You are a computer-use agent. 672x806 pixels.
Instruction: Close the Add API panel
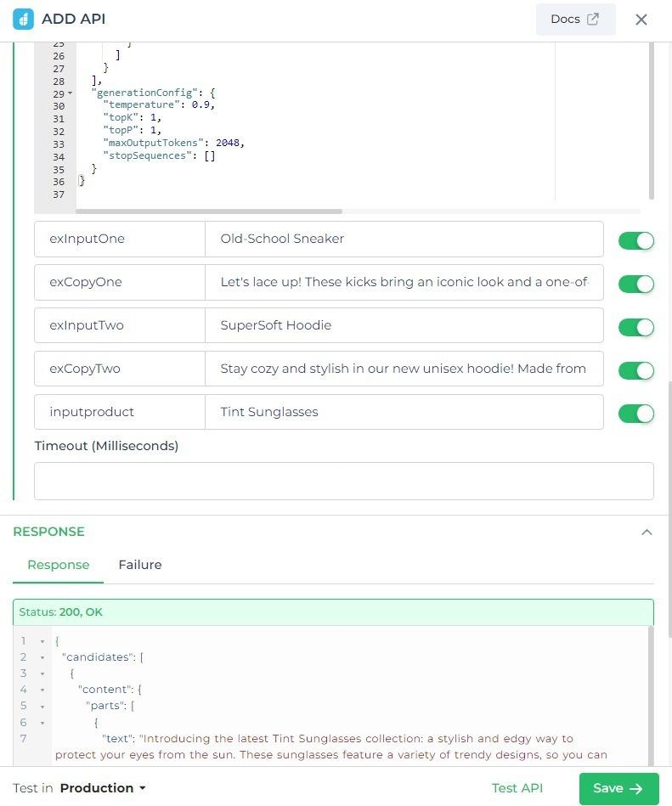tap(641, 20)
